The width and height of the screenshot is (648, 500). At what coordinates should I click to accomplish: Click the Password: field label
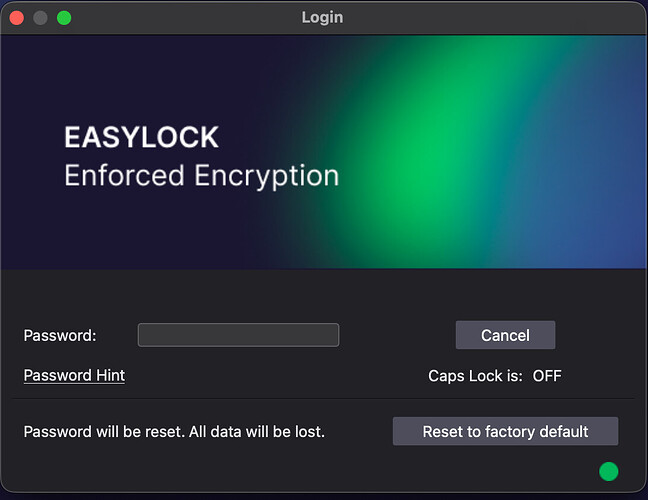click(x=60, y=336)
